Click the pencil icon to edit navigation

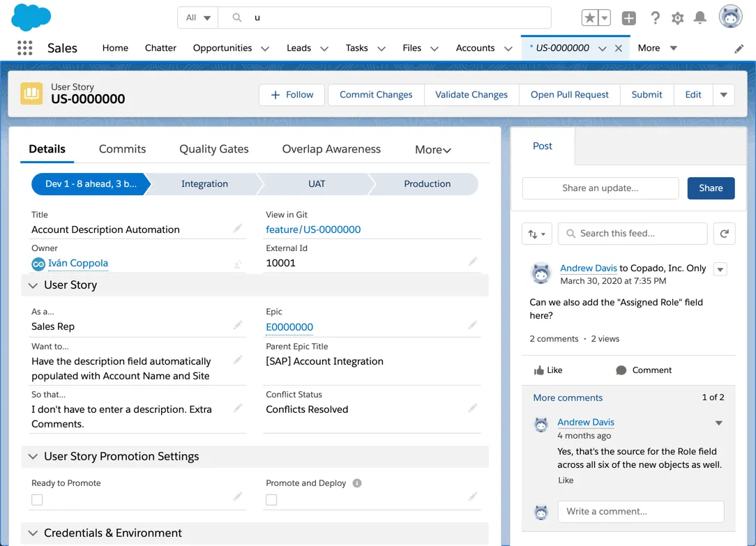coord(739,49)
